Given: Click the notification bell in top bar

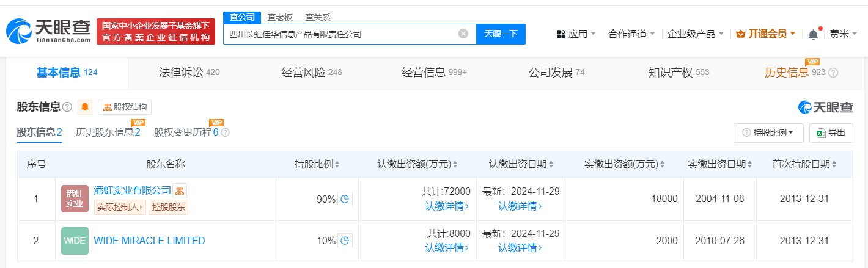Looking at the screenshot, I should coord(813,34).
